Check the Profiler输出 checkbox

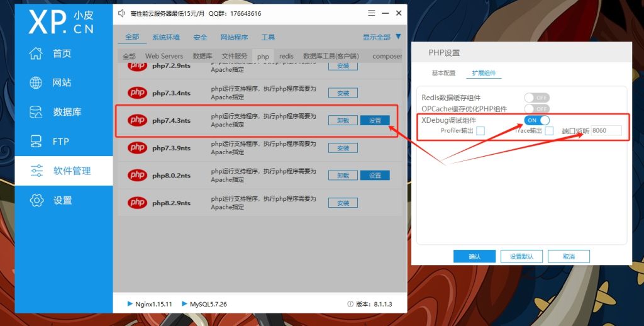pos(480,131)
